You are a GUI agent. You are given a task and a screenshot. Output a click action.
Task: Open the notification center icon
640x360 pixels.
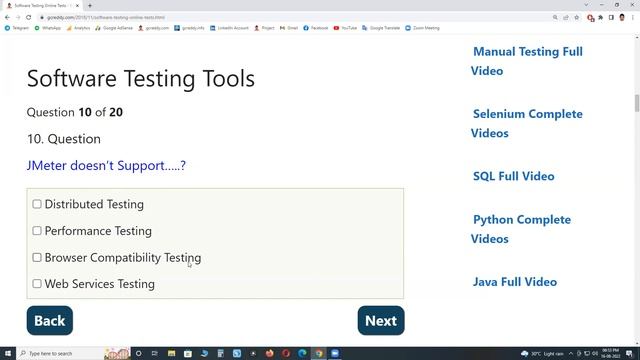[x=629, y=353]
